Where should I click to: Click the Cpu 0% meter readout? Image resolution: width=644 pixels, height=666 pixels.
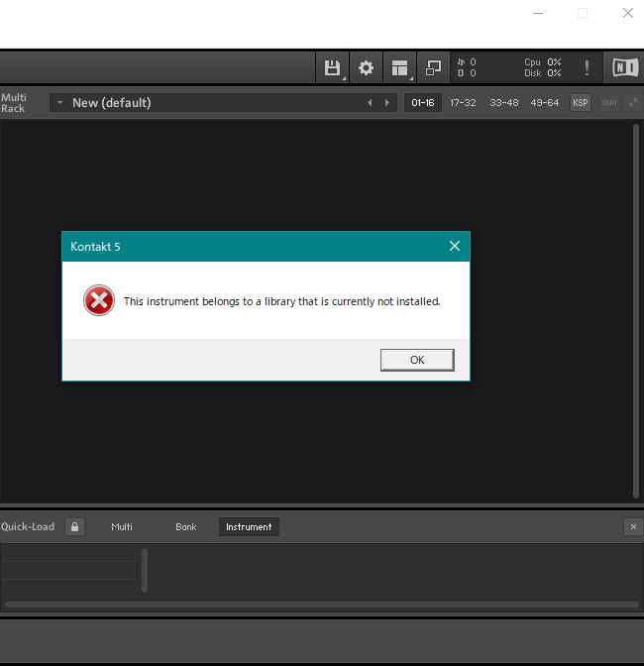coord(543,62)
